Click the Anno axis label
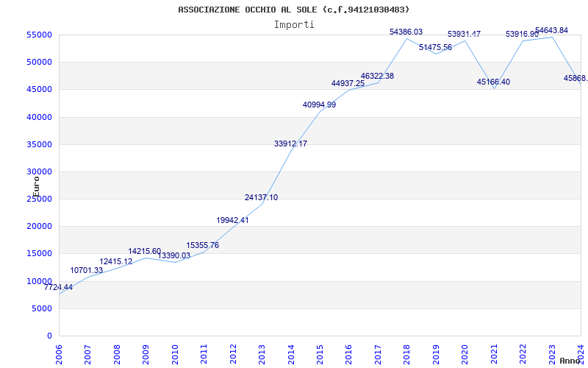 point(570,361)
